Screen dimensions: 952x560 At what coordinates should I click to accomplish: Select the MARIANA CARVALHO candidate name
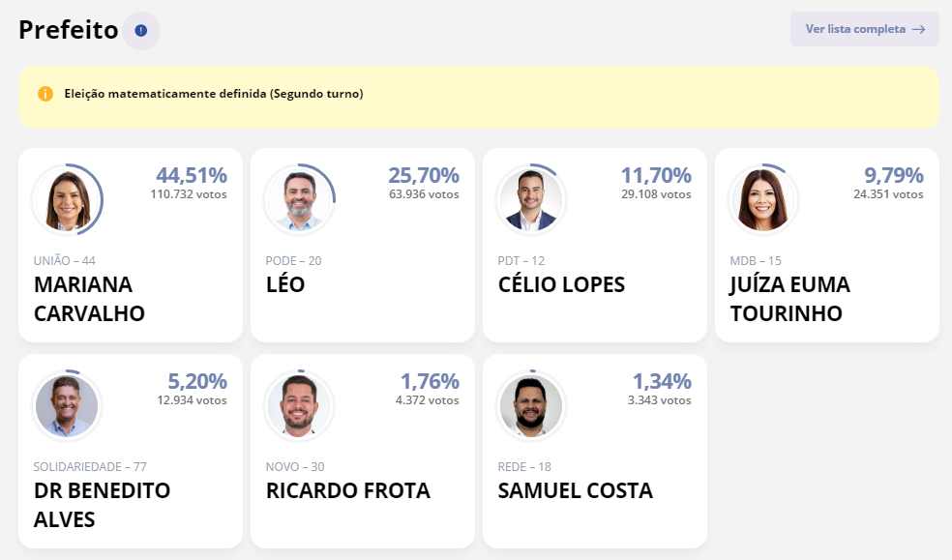coord(89,299)
